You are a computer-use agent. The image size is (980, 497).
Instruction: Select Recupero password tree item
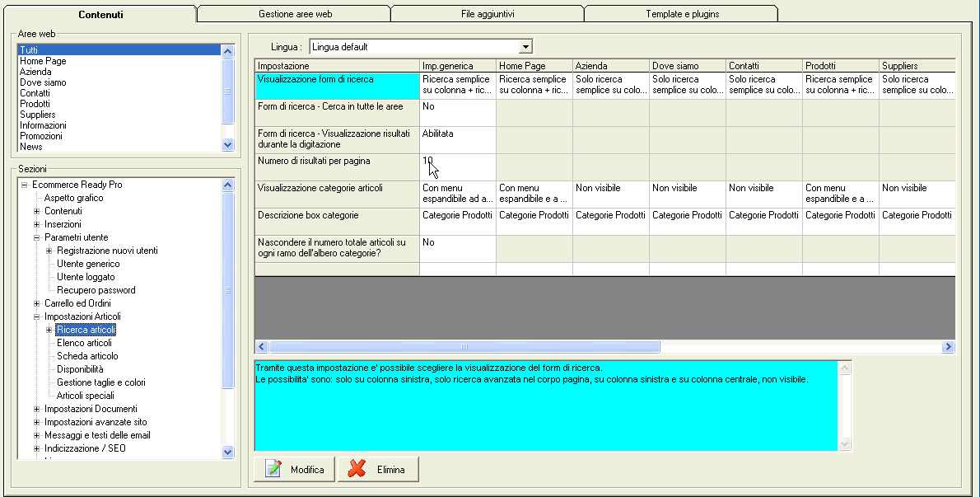(96, 290)
